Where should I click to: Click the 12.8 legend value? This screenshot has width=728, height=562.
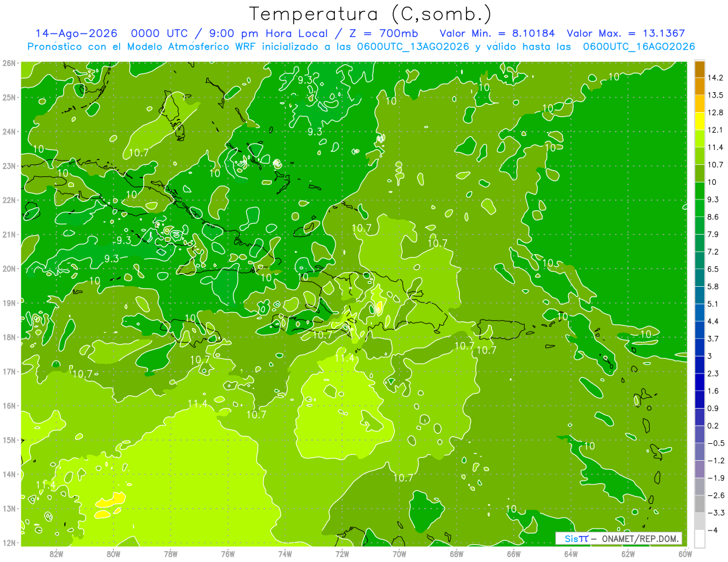(715, 112)
